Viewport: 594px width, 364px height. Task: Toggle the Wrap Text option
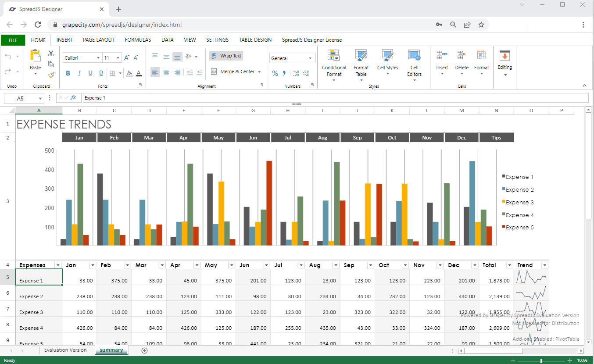[x=226, y=56]
